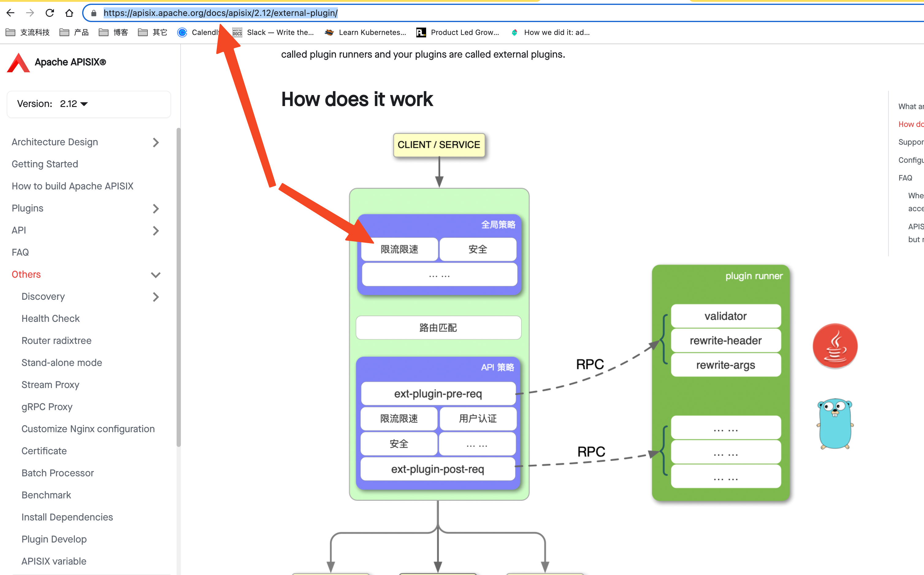The width and height of the screenshot is (924, 575).
Task: Open the 产品 bookmark folder
Action: coord(74,32)
